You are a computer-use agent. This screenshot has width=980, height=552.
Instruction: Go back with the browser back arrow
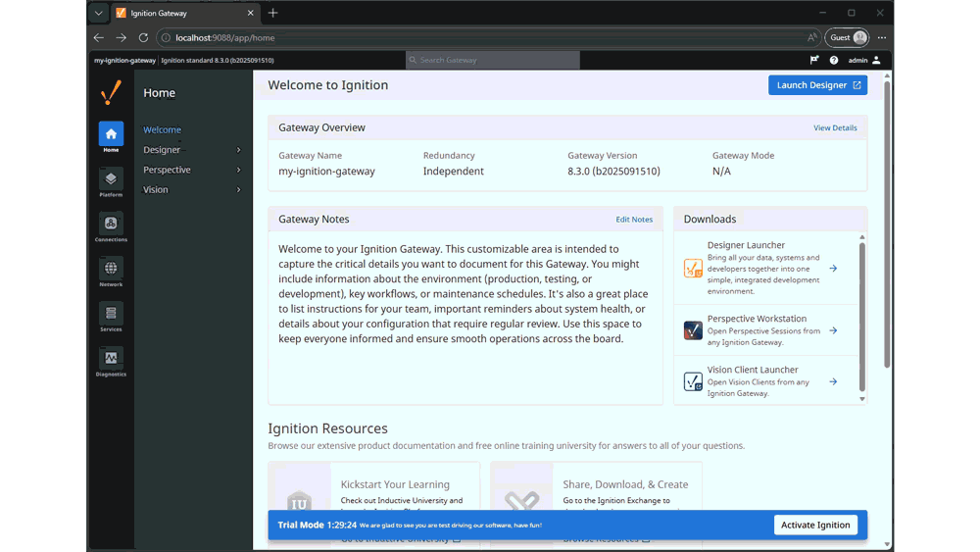coord(99,37)
